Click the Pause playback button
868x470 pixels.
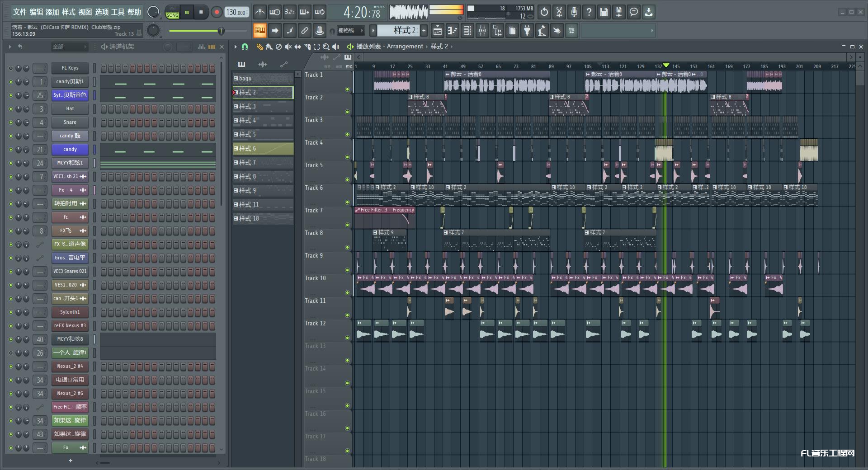[x=187, y=12]
